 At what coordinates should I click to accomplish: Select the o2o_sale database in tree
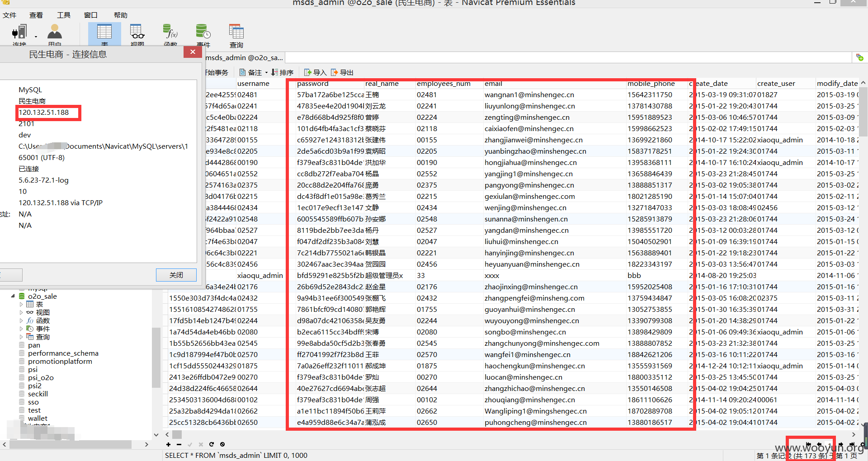[x=42, y=296]
